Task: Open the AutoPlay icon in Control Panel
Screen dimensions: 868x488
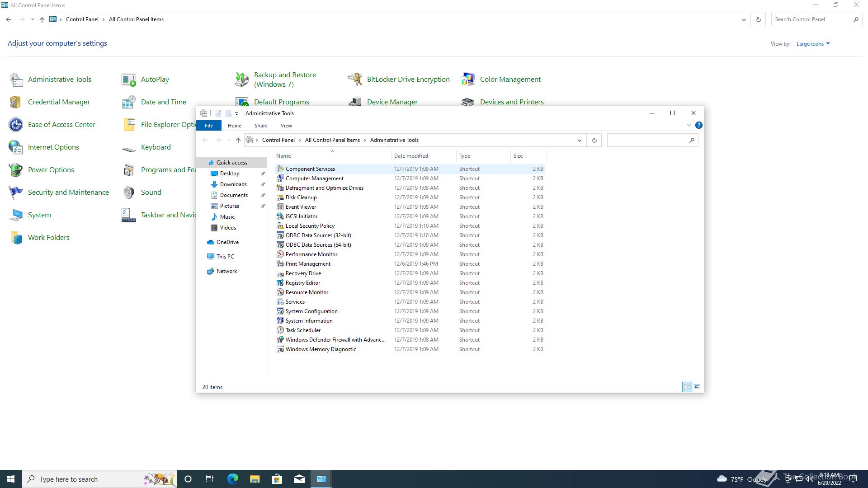Action: pyautogui.click(x=129, y=80)
